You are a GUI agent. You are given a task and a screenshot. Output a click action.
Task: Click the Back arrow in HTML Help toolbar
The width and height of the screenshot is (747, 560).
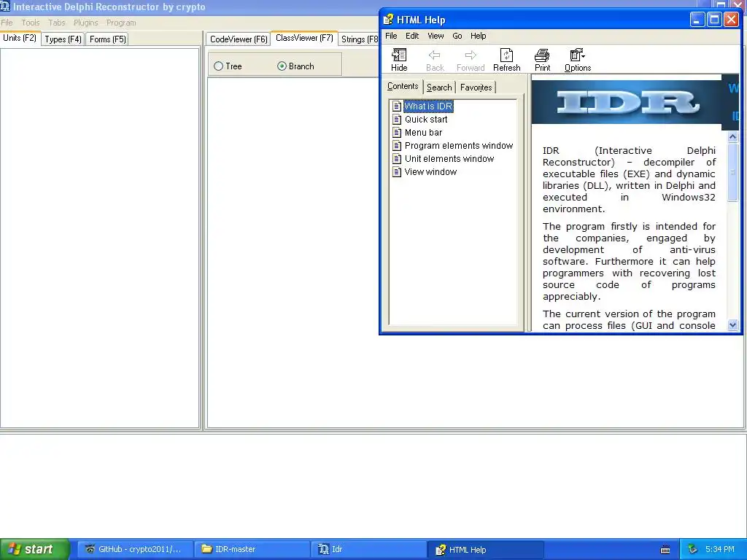tap(435, 60)
